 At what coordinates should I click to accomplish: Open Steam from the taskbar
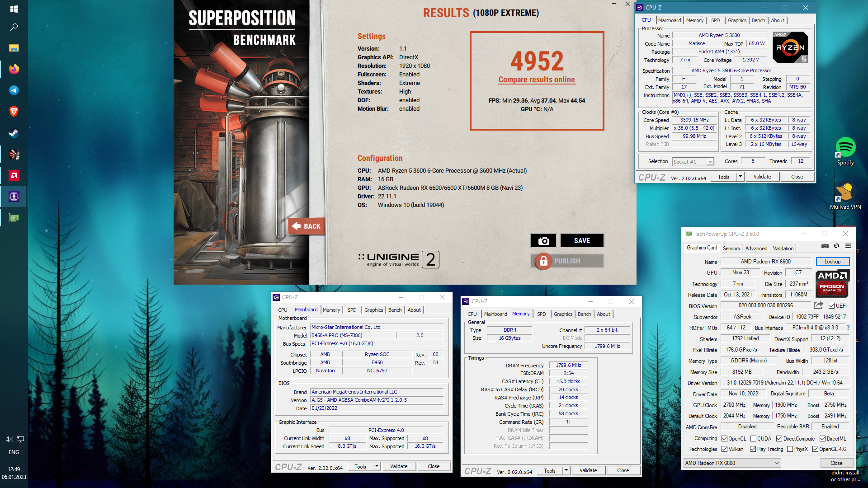[14, 133]
